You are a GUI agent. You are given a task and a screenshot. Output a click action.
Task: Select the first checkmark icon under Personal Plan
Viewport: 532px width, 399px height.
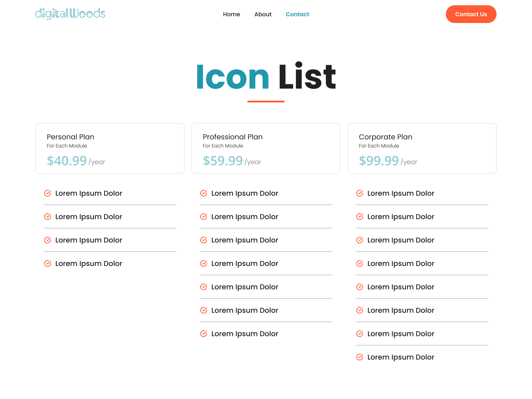coord(48,193)
